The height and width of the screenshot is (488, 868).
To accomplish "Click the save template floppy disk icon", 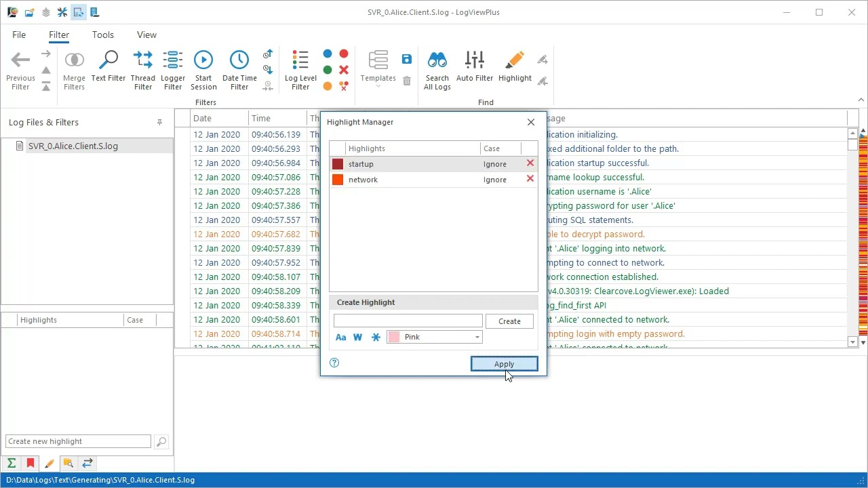I will pyautogui.click(x=407, y=60).
